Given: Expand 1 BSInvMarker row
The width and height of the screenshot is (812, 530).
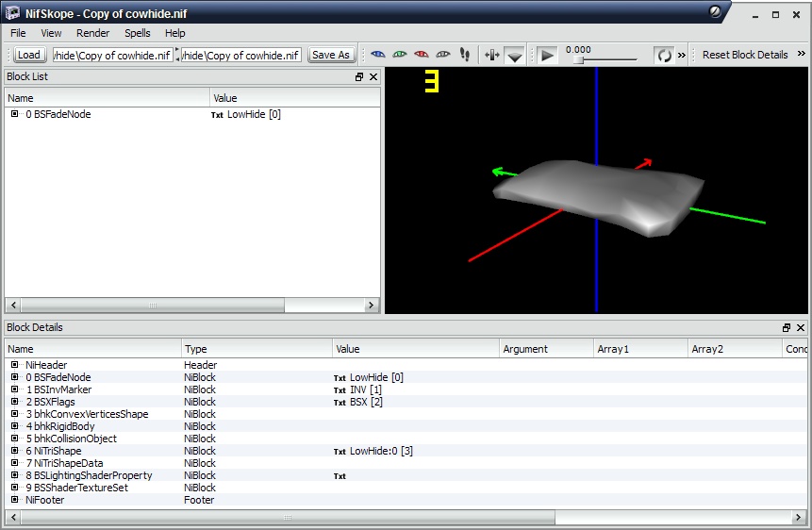Looking at the screenshot, I should (14, 389).
